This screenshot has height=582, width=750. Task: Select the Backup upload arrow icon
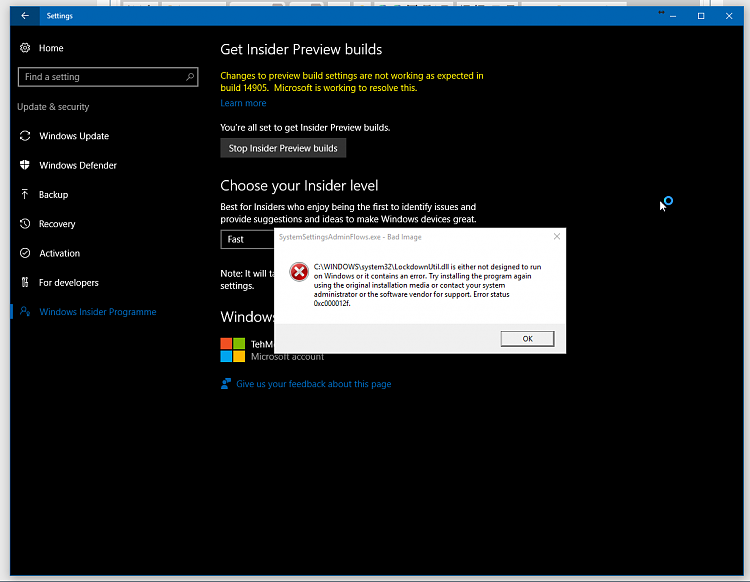pos(25,194)
